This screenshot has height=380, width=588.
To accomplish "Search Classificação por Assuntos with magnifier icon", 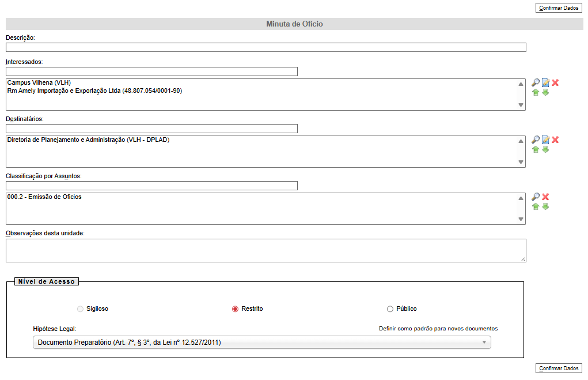I will point(536,197).
